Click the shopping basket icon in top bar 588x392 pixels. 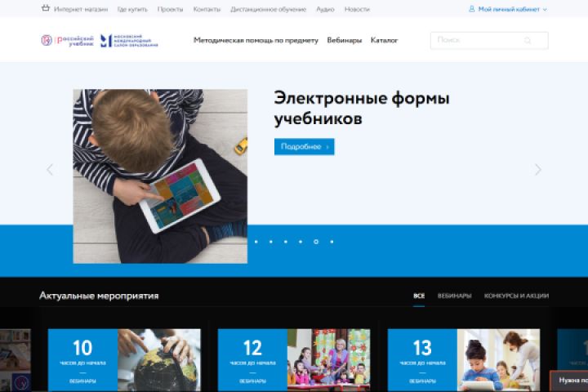[x=46, y=8]
